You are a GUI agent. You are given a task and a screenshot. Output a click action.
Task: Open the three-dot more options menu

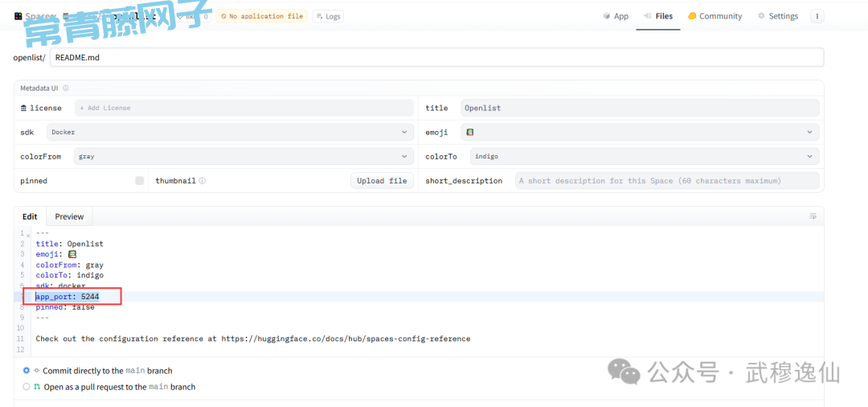click(x=817, y=16)
